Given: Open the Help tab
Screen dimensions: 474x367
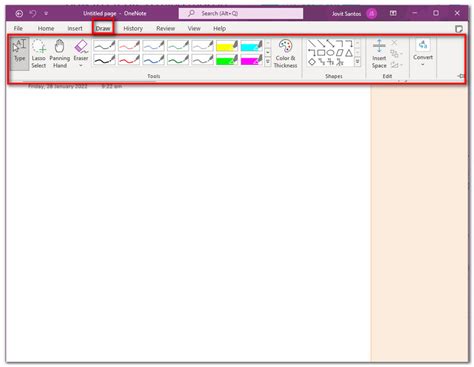Looking at the screenshot, I should [220, 29].
